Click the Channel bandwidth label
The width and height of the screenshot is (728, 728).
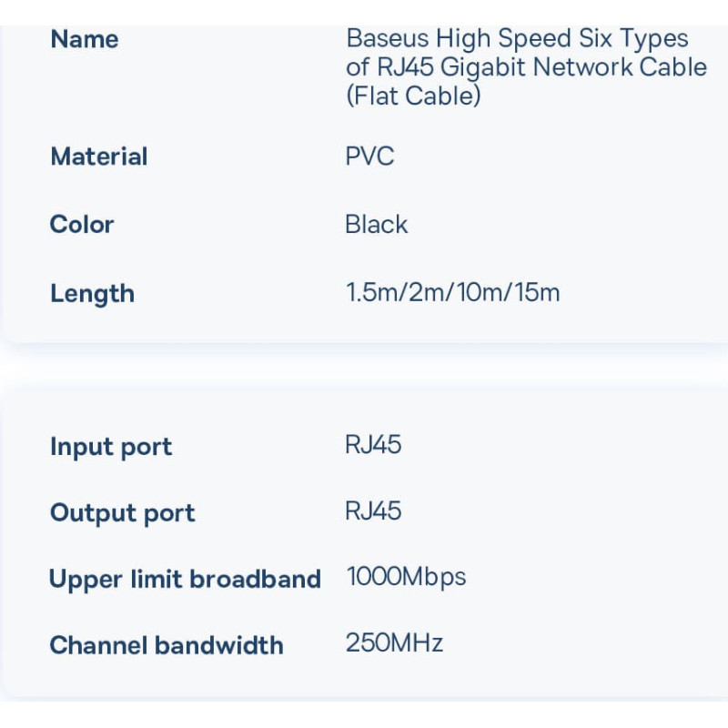click(x=167, y=645)
